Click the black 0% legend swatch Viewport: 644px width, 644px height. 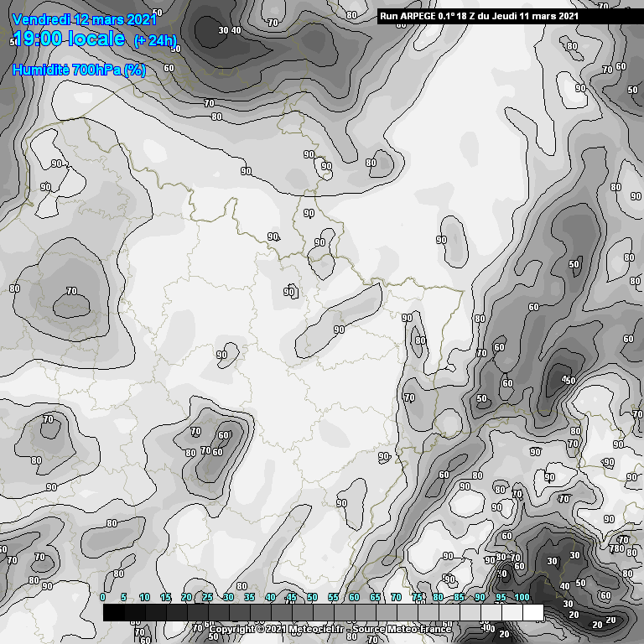[x=113, y=613]
